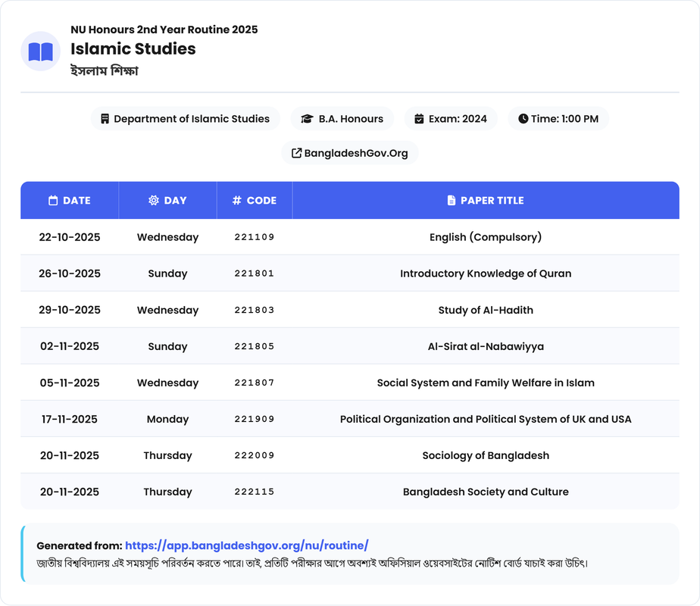Click the B.A. Honours label

[x=351, y=119]
